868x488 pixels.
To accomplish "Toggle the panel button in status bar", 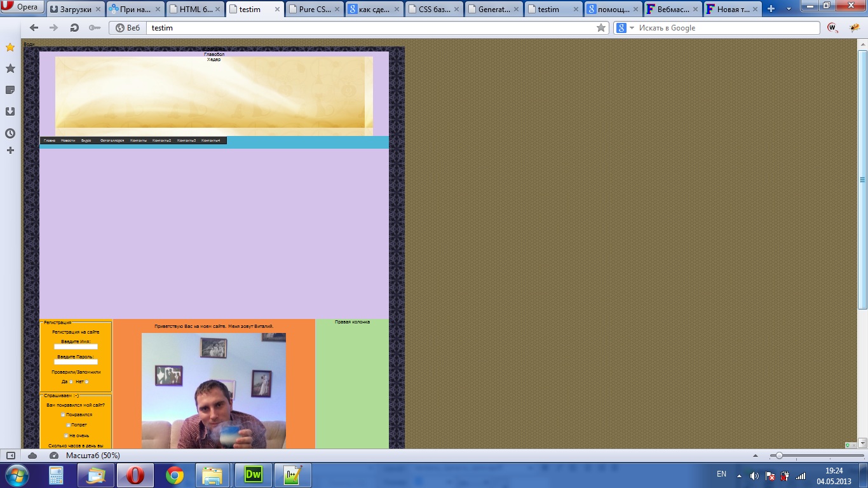I will [10, 456].
